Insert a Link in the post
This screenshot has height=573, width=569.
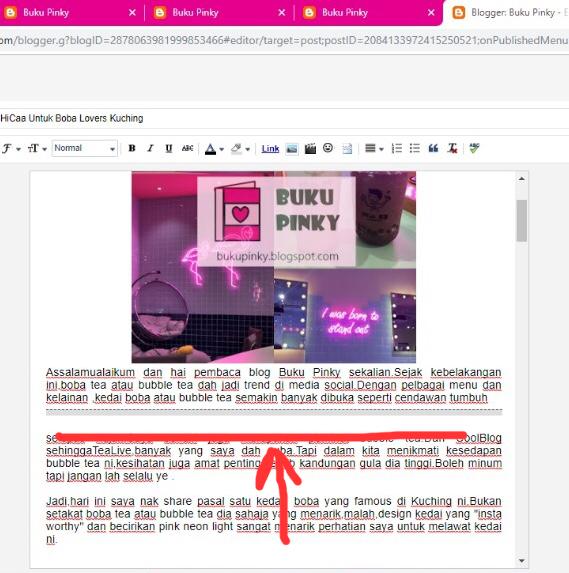pos(270,149)
